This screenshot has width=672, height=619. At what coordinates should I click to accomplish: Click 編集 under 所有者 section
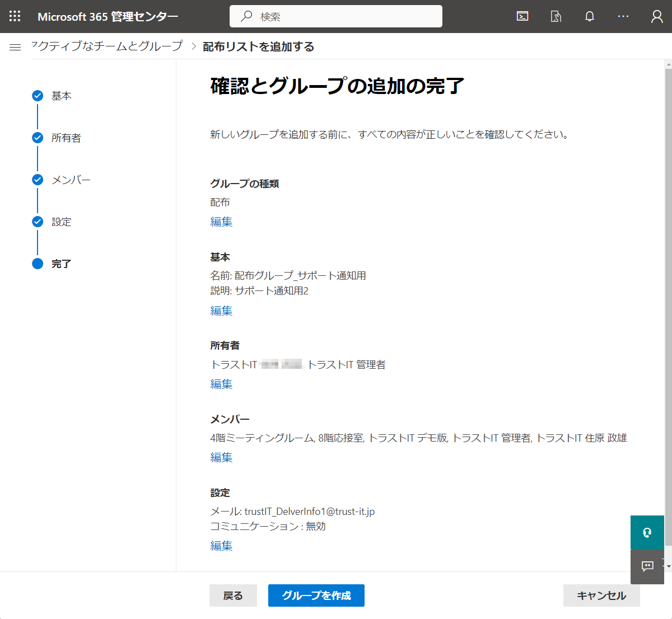221,384
